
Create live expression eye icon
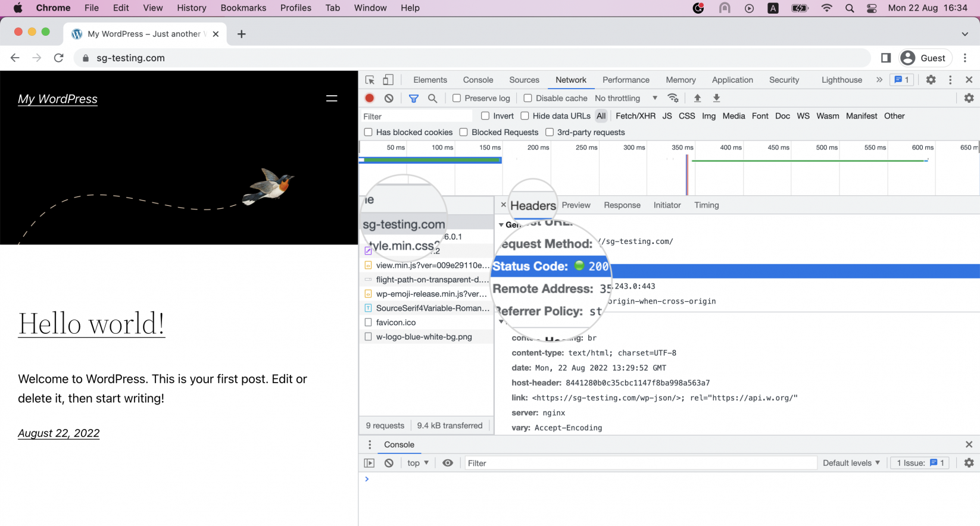[x=448, y=463]
